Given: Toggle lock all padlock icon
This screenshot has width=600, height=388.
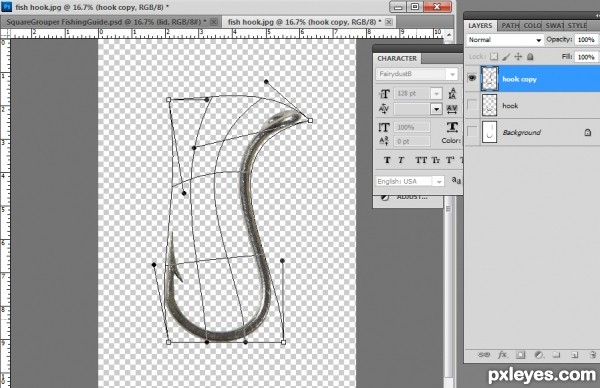Looking at the screenshot, I should pos(530,57).
